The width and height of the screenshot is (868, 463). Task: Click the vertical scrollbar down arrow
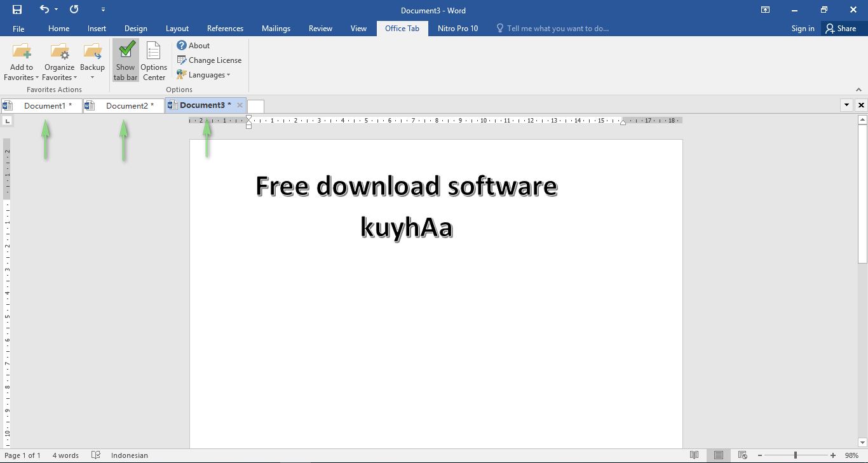pos(862,443)
